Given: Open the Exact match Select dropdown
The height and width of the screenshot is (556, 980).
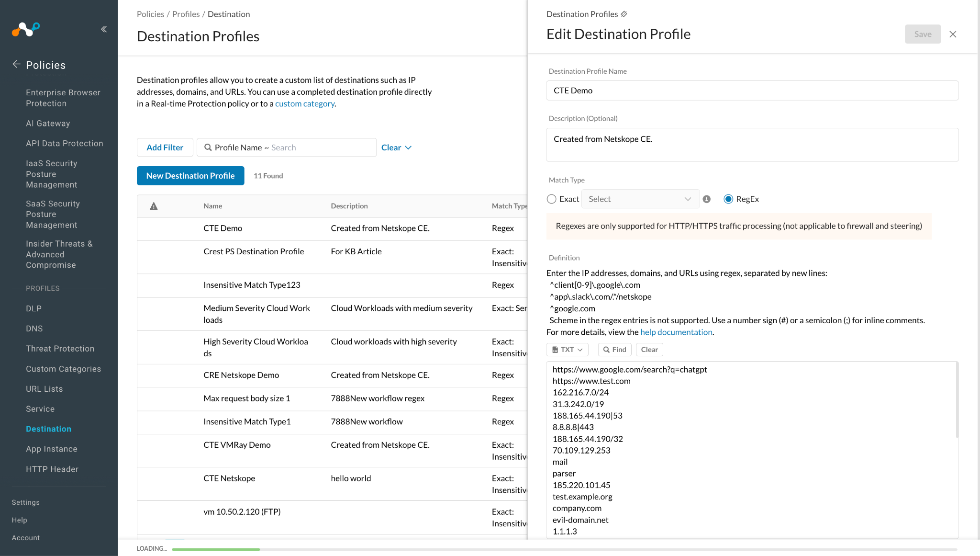Looking at the screenshot, I should pyautogui.click(x=640, y=199).
